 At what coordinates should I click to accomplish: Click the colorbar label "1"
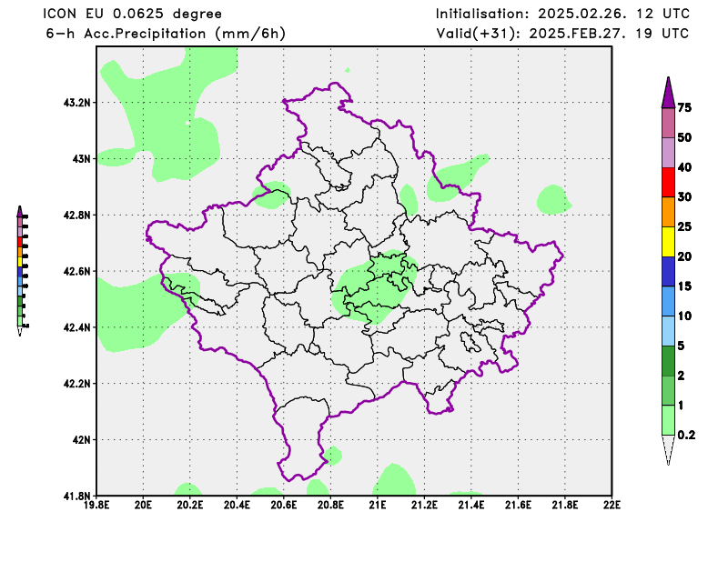pyautogui.click(x=681, y=405)
